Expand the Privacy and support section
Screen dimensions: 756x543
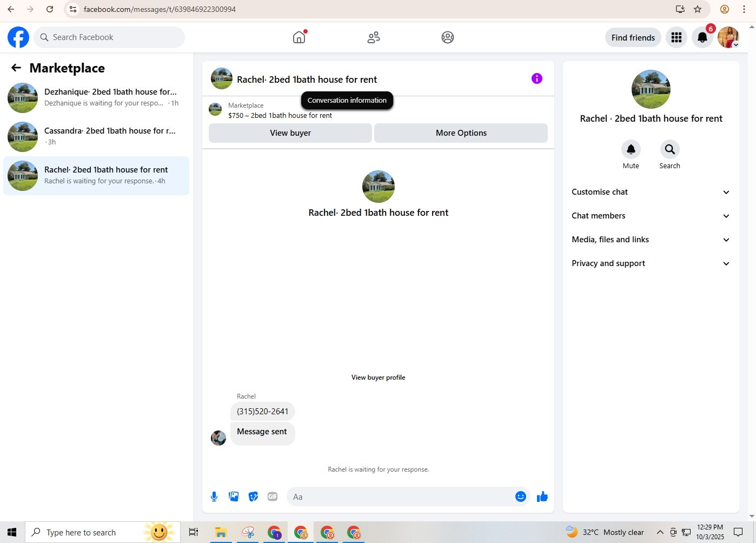click(651, 263)
